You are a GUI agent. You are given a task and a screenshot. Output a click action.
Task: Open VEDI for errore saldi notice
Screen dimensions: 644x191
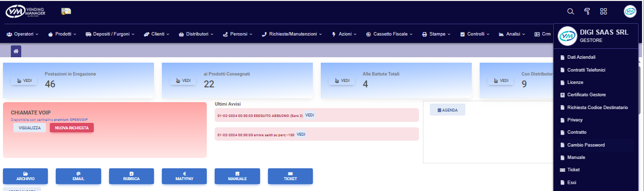click(301, 134)
